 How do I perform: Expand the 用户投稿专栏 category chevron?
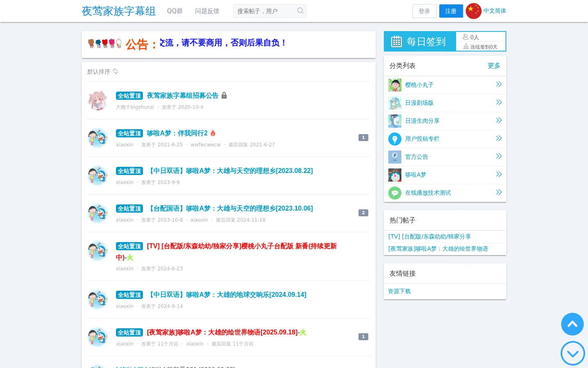tap(499, 138)
